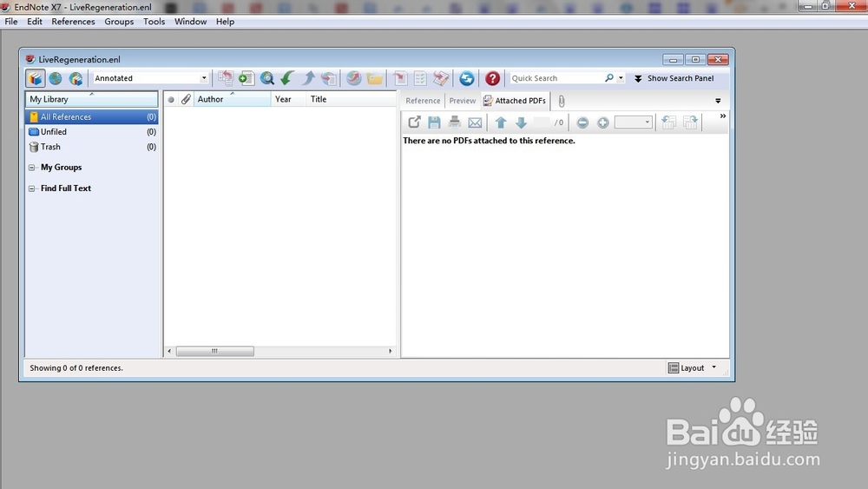Image resolution: width=868 pixels, height=489 pixels.
Task: Click the Previous Page up arrow
Action: 501,122
